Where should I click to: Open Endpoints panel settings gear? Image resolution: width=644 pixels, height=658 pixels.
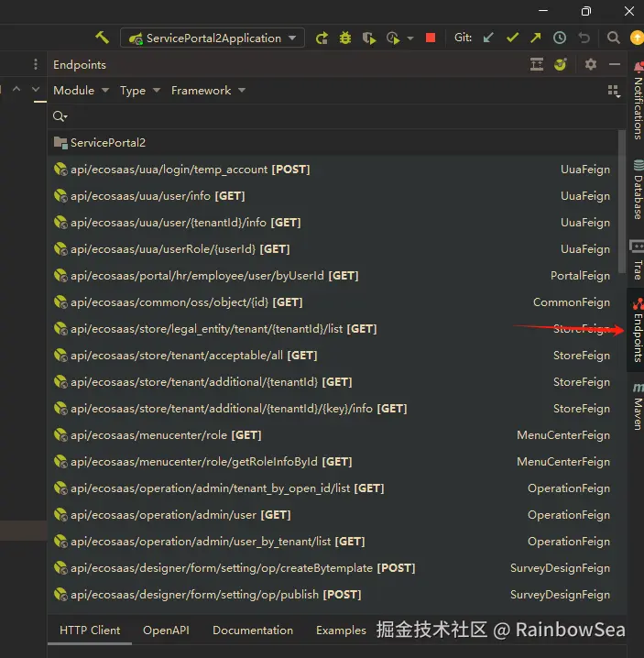(x=591, y=64)
